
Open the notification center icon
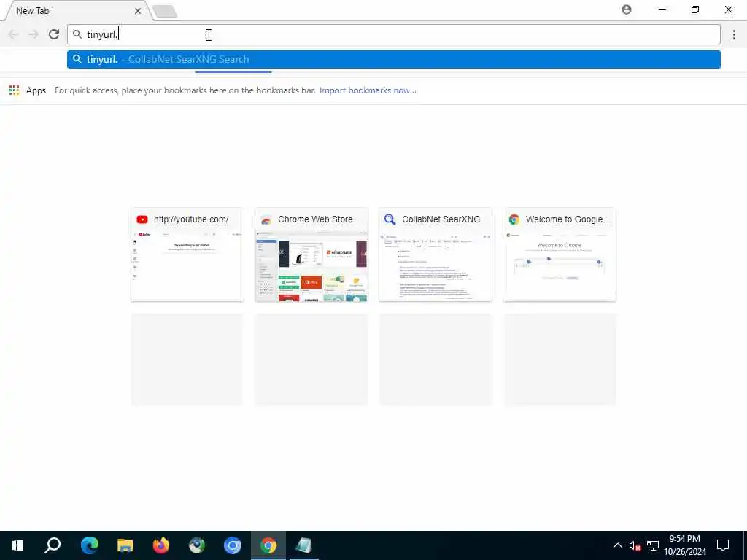coord(723,545)
